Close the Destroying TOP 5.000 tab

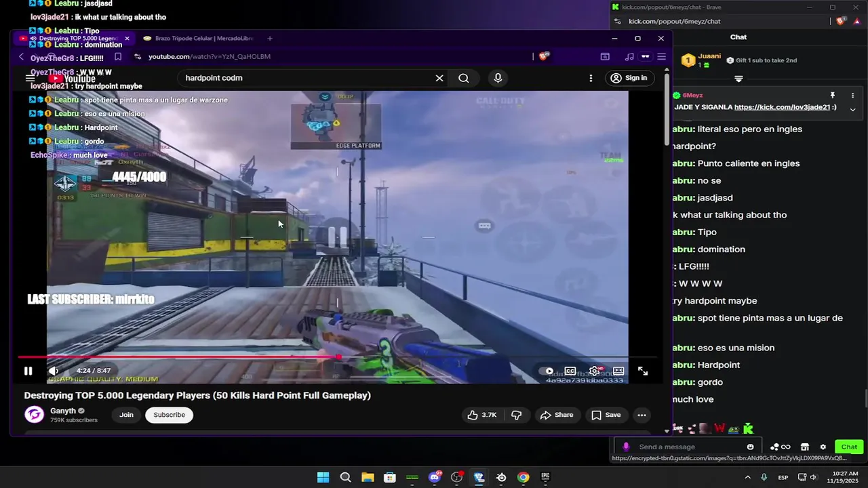[127, 39]
